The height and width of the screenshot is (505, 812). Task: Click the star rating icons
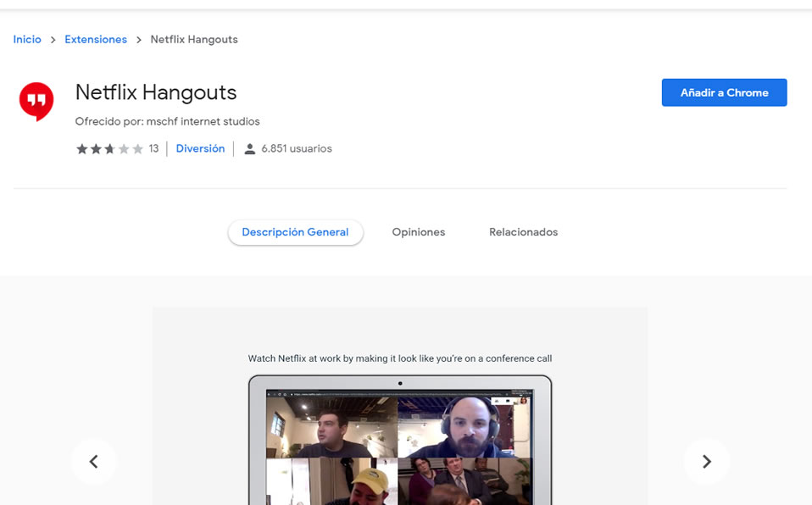[x=109, y=149]
